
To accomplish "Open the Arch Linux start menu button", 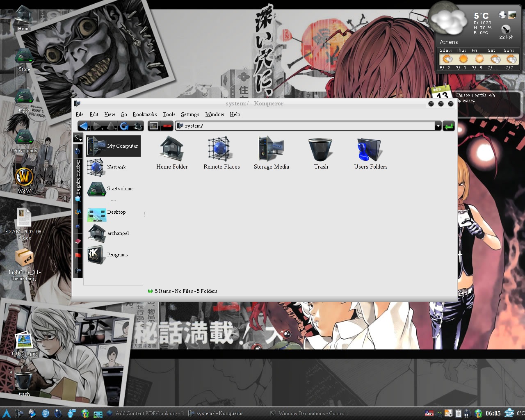I will click(x=6, y=413).
